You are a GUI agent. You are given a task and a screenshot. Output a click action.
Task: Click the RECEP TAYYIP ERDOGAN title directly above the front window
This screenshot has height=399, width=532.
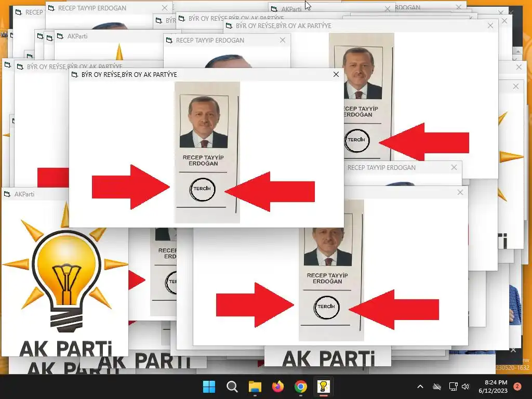pyautogui.click(x=210, y=41)
